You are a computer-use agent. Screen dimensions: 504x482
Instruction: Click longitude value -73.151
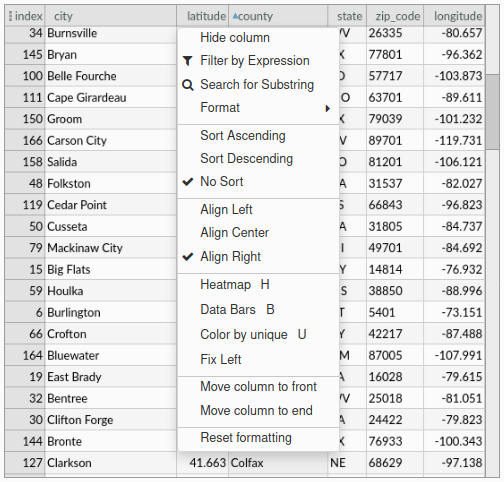click(454, 313)
